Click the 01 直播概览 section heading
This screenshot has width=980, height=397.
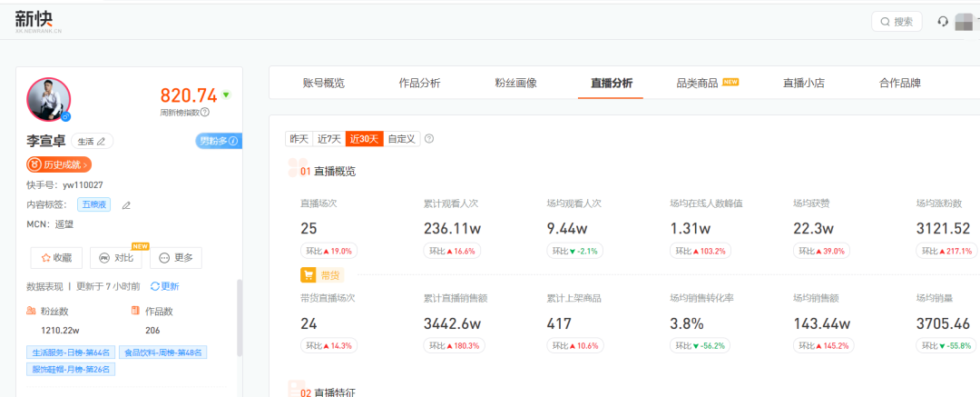click(328, 171)
